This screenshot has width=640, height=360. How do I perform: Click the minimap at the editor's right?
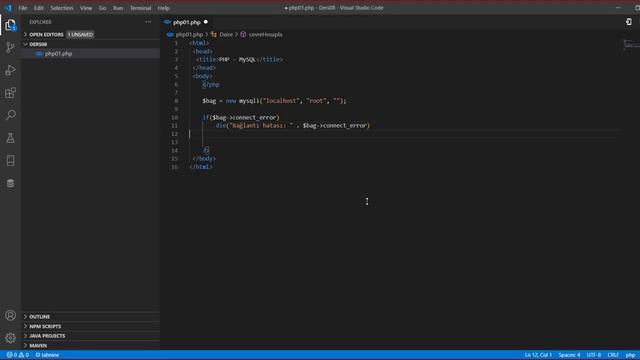(631, 44)
